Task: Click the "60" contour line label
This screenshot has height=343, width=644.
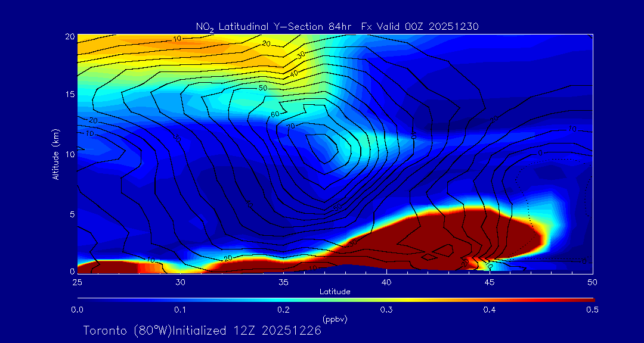Action: point(275,114)
